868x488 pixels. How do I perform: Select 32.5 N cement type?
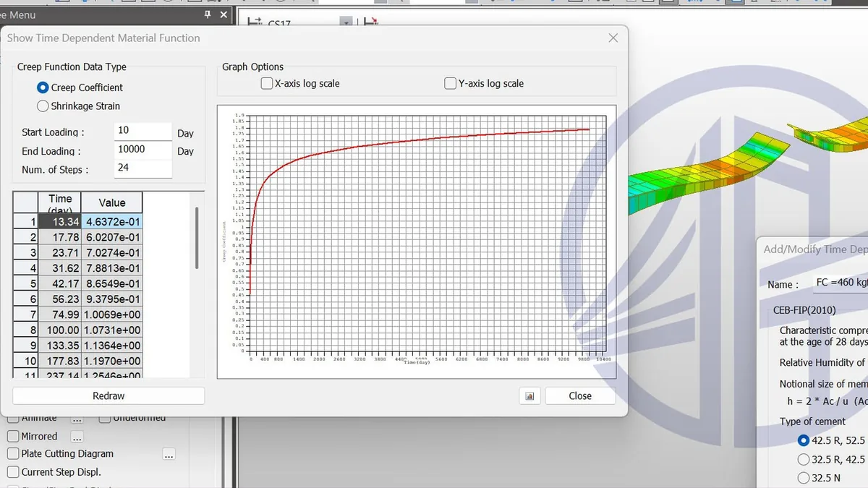804,478
